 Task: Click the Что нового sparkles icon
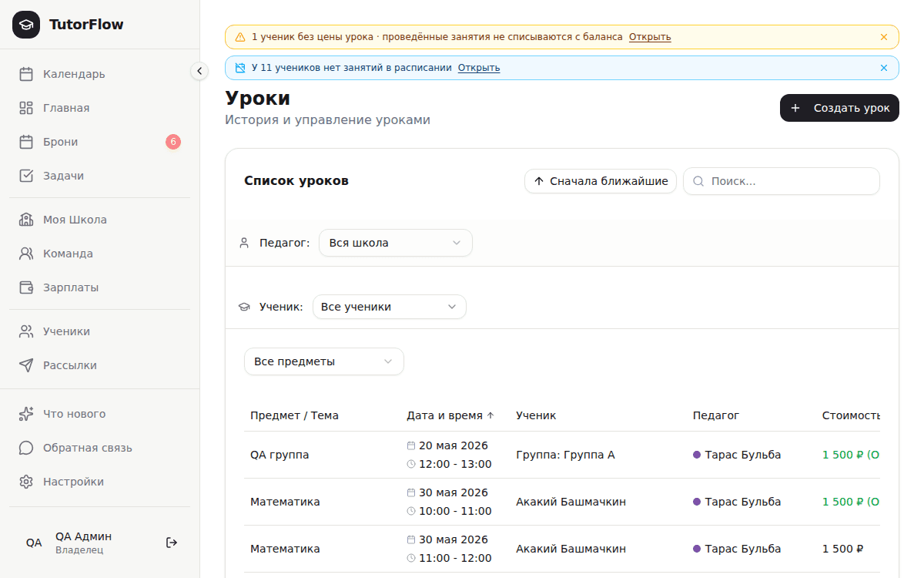[x=26, y=414]
